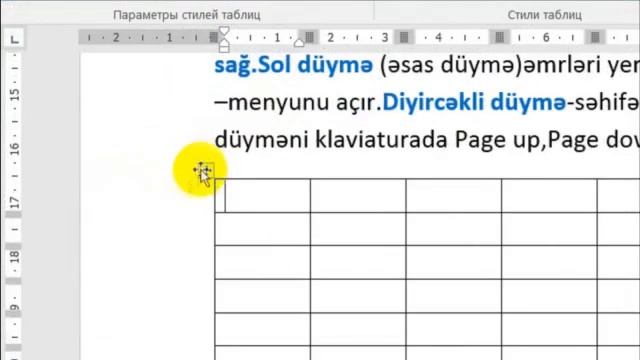Screen dimensions: 640x360
Task: Click the first cell of the table
Action: [x=262, y=196]
